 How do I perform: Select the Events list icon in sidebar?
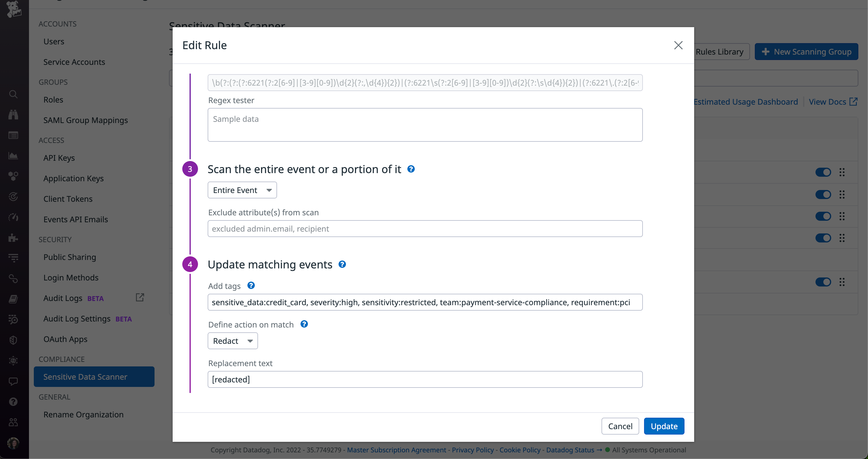[14, 135]
